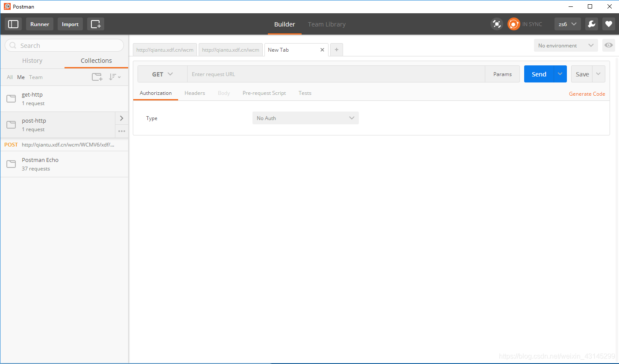The image size is (619, 364).
Task: Select the Pre-request Script tab
Action: pyautogui.click(x=264, y=93)
